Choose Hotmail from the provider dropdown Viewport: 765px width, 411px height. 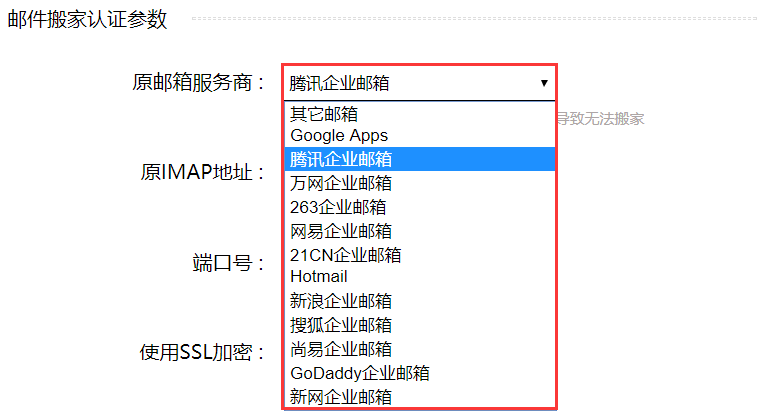(319, 276)
